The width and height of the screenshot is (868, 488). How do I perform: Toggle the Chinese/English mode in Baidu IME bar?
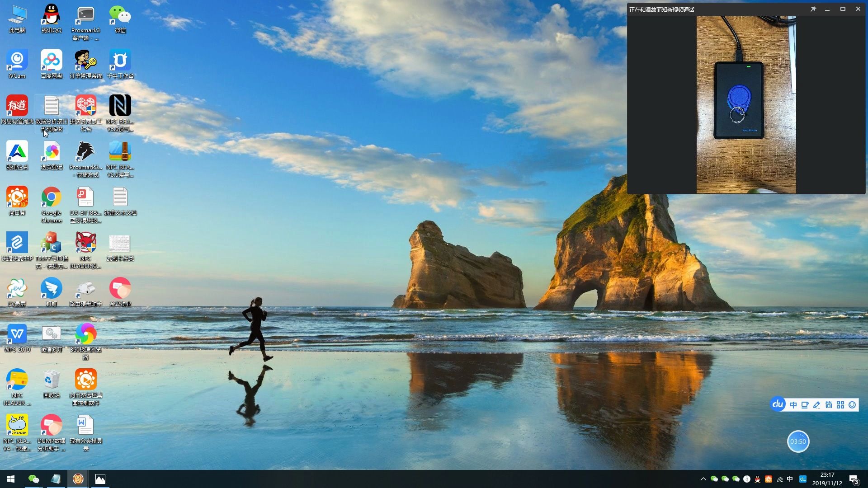[793, 405]
